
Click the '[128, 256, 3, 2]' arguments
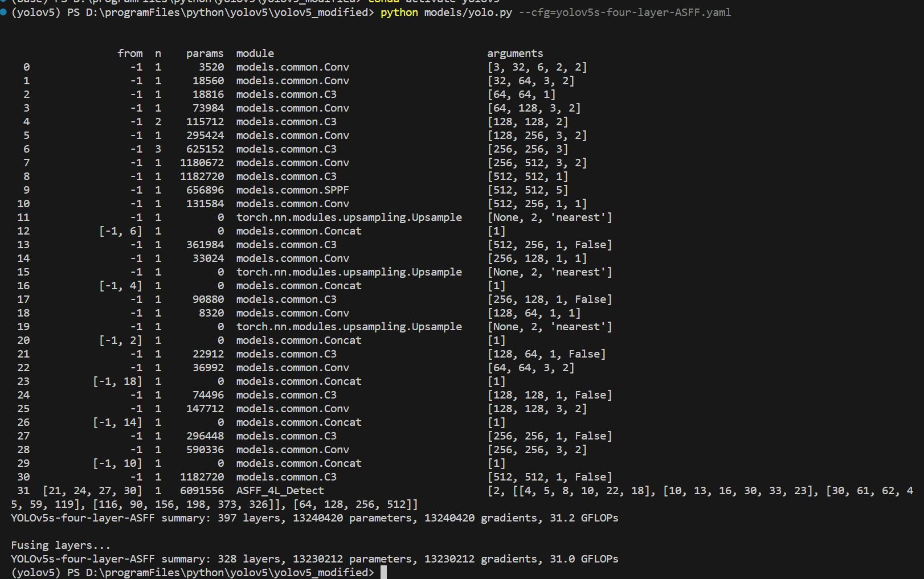point(537,135)
